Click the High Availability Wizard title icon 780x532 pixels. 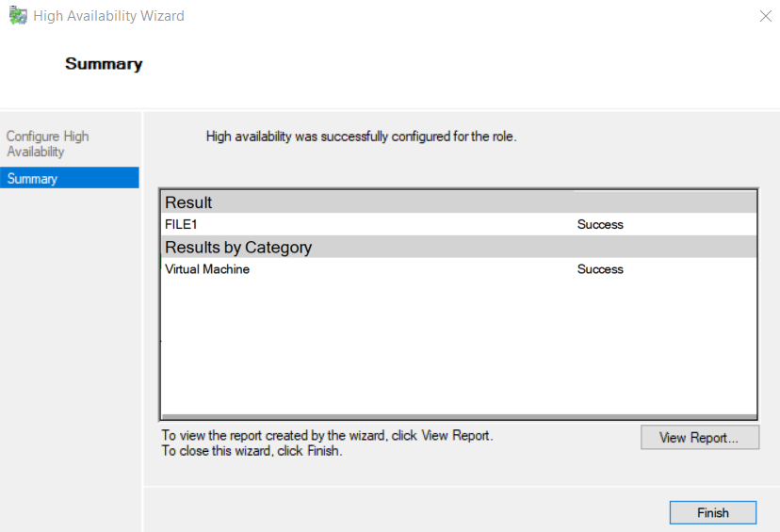click(x=18, y=15)
